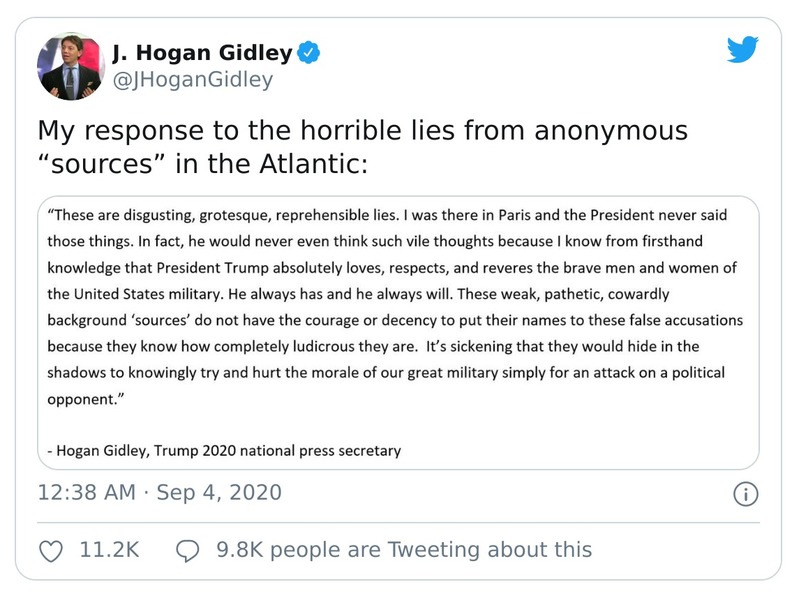This screenshot has height=598, width=799.
Task: Open "9.8K people are Tweeting about this"
Action: [404, 550]
